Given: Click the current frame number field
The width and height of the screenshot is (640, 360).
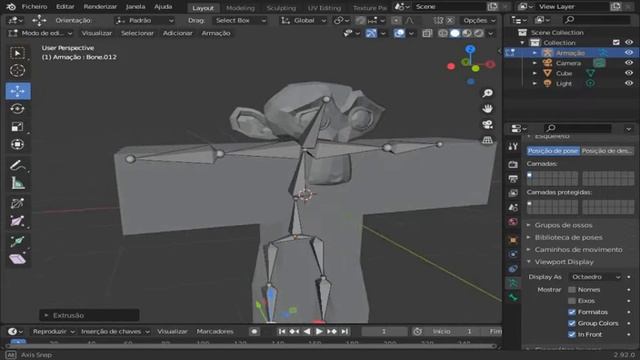Looking at the screenshot, I should 384,331.
